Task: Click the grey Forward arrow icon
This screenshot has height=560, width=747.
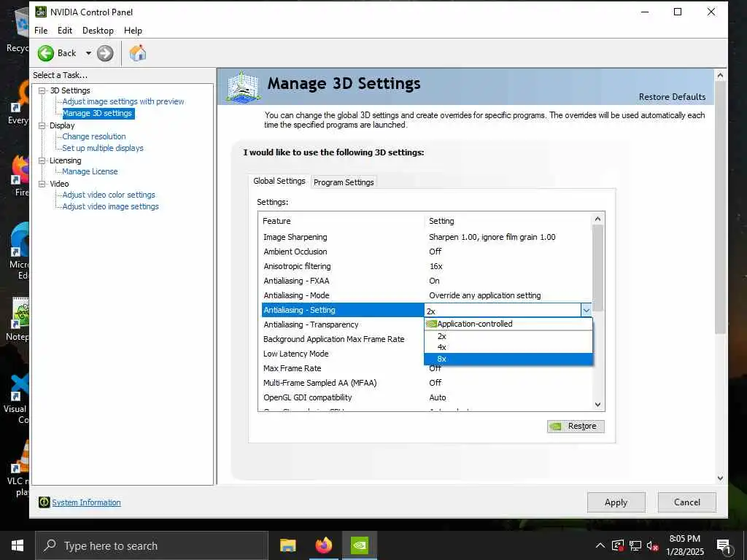Action: (105, 53)
